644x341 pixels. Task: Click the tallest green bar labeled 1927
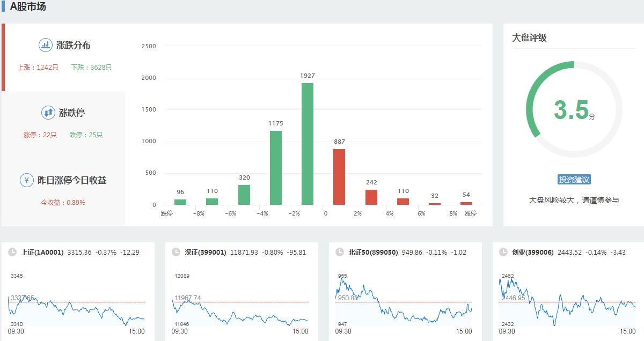pos(308,144)
